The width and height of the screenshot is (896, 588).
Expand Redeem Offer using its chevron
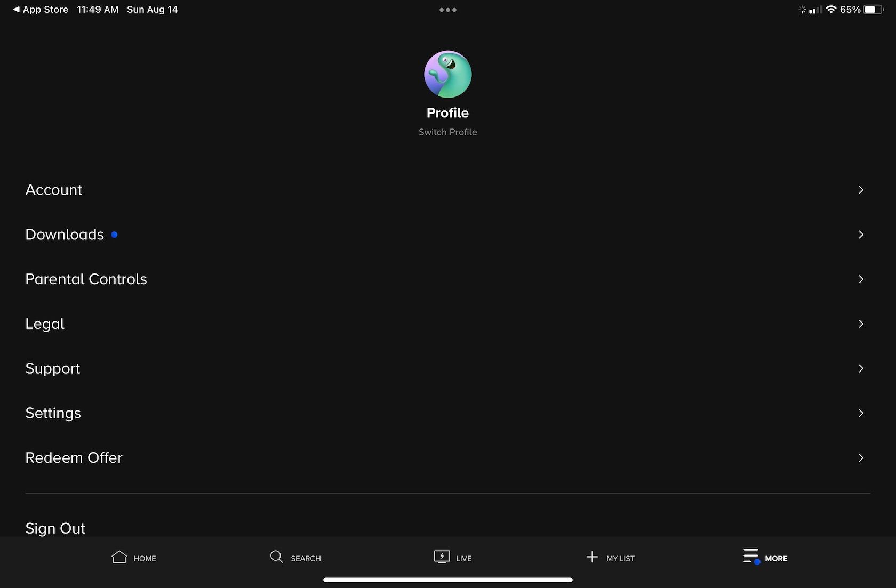tap(861, 458)
